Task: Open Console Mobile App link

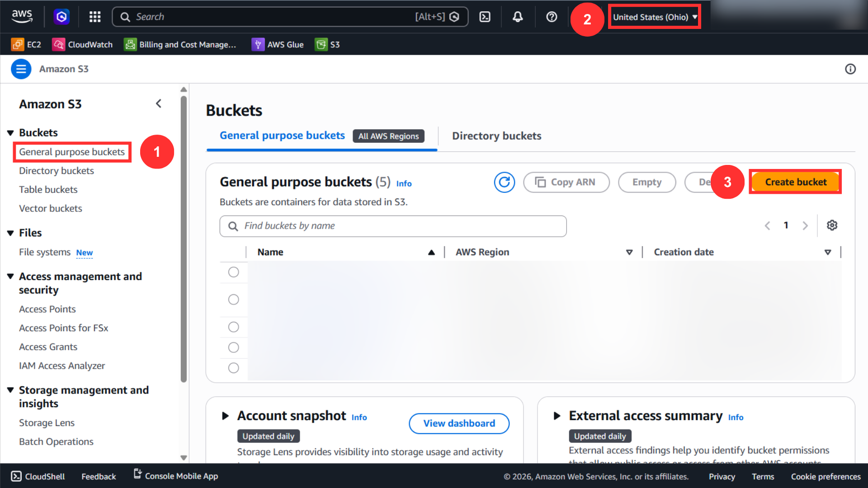Action: point(176,475)
